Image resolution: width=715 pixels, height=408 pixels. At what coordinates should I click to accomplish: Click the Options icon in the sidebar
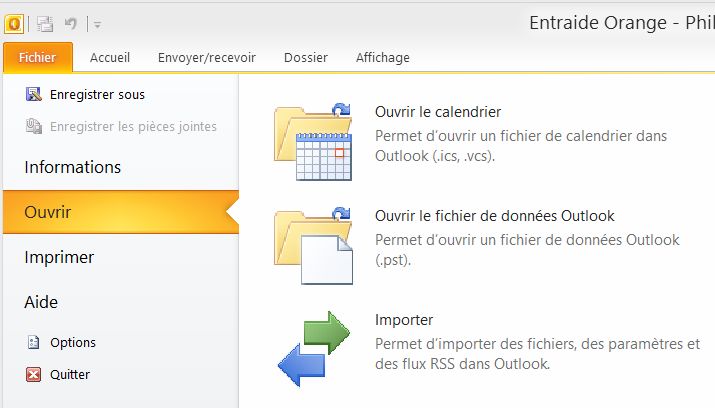pyautogui.click(x=33, y=342)
